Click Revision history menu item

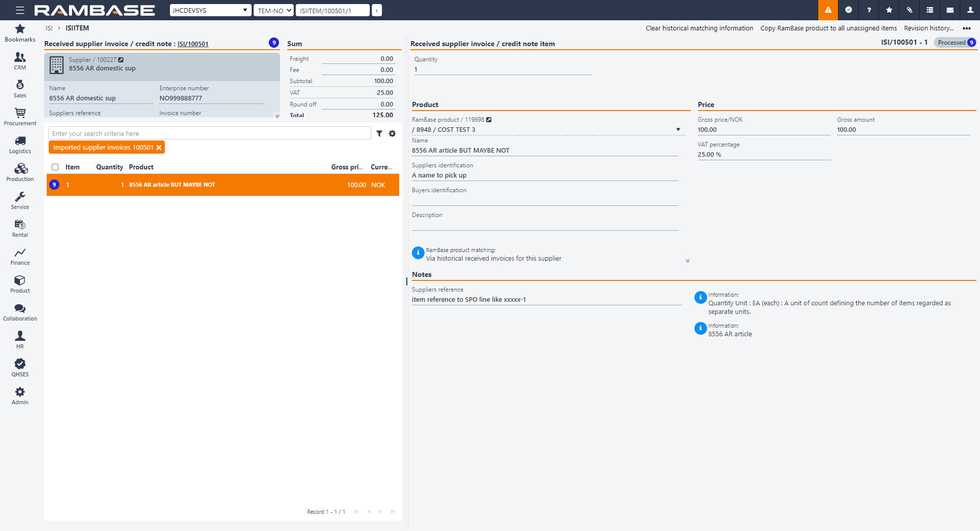coord(928,28)
